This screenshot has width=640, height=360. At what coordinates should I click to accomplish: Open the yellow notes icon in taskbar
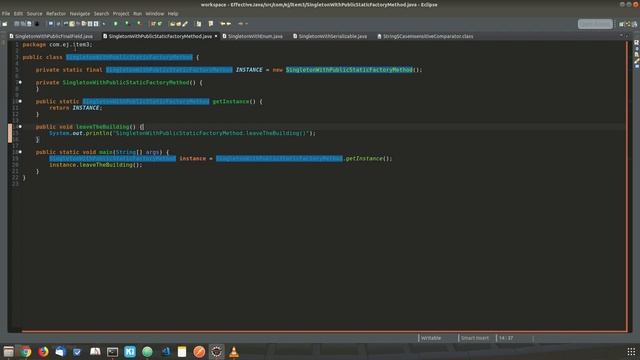coord(182,351)
